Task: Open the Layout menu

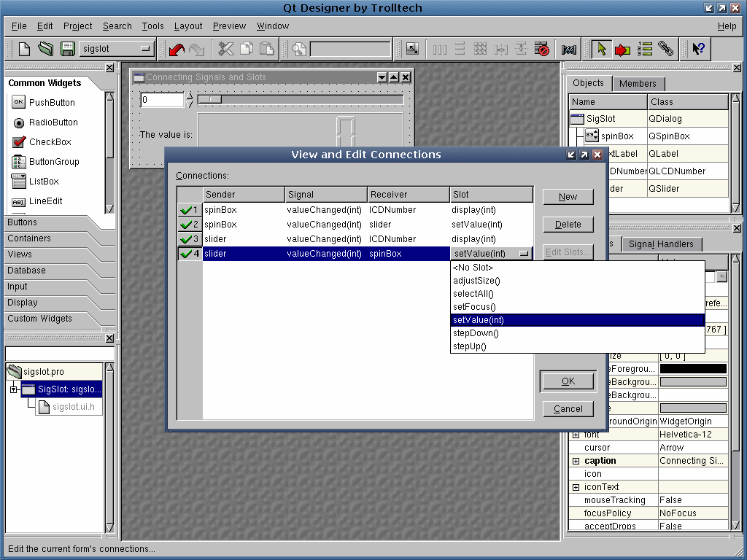Action: 187,26
